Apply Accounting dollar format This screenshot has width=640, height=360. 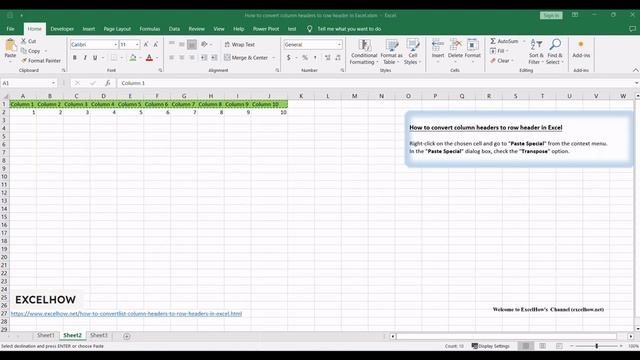point(289,58)
